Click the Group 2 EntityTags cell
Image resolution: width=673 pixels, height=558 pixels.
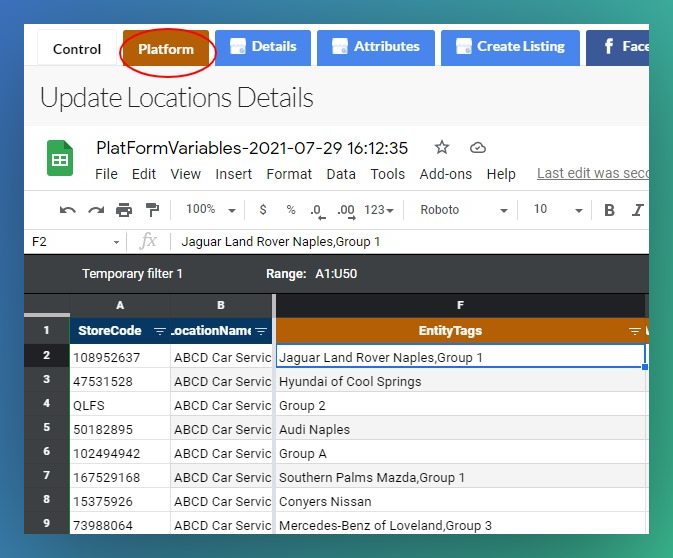461,405
